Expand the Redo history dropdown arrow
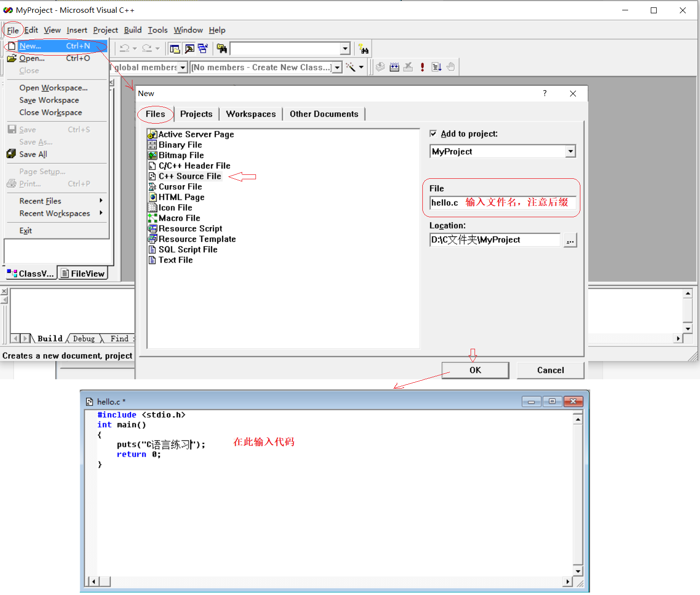Screen dimensions: 700x595 coord(158,48)
